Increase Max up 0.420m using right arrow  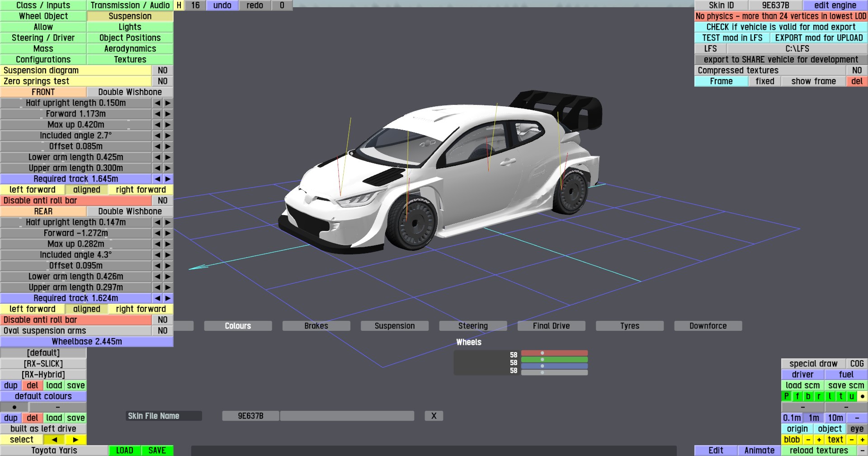pos(168,125)
